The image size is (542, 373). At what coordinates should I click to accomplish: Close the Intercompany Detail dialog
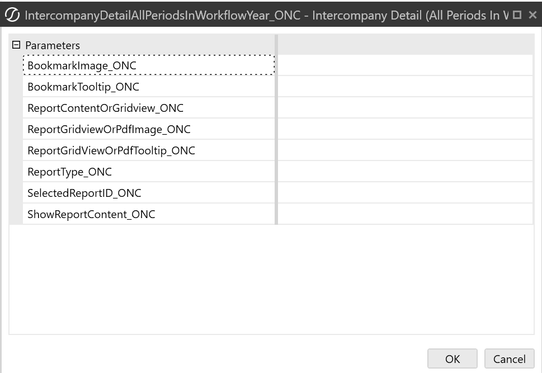pos(533,15)
